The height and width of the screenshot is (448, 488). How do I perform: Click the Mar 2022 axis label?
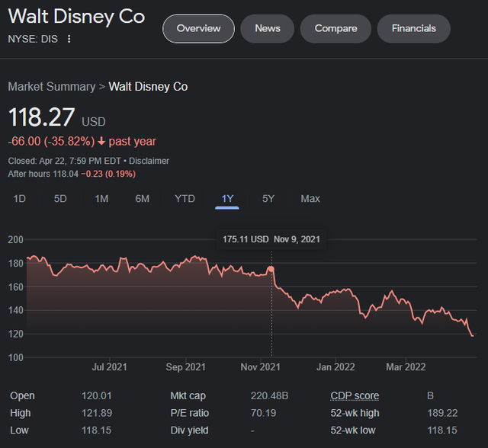pyautogui.click(x=406, y=366)
